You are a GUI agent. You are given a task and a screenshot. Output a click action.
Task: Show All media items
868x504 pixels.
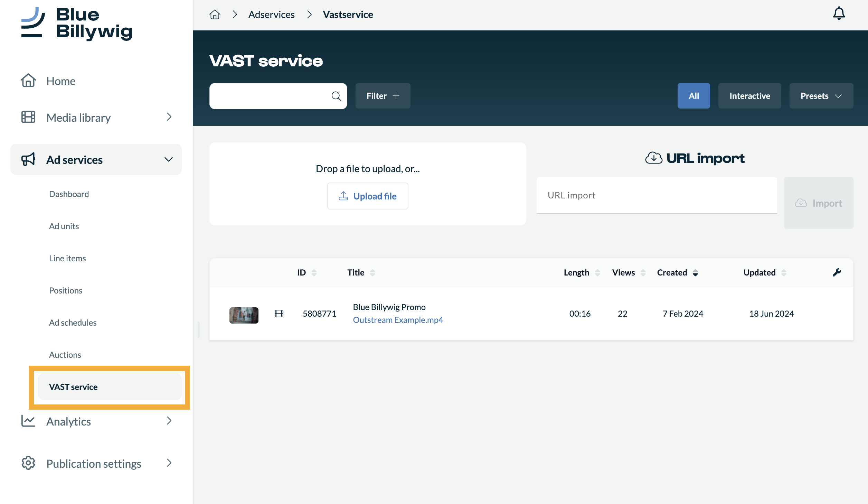click(694, 96)
